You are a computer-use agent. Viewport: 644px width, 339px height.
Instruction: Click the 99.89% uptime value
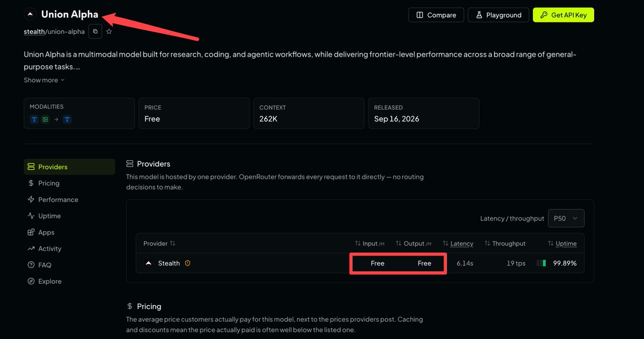(565, 263)
